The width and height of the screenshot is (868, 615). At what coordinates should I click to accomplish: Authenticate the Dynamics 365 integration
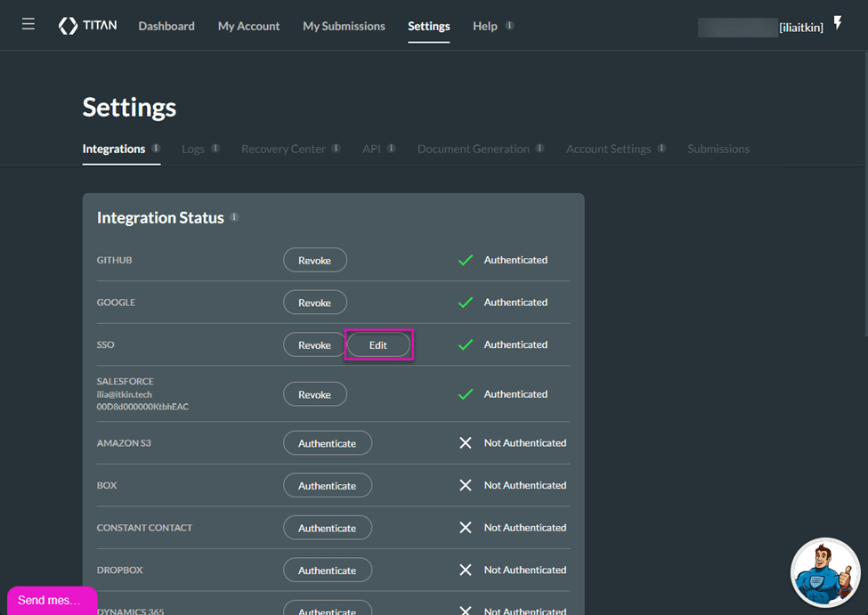[328, 609]
